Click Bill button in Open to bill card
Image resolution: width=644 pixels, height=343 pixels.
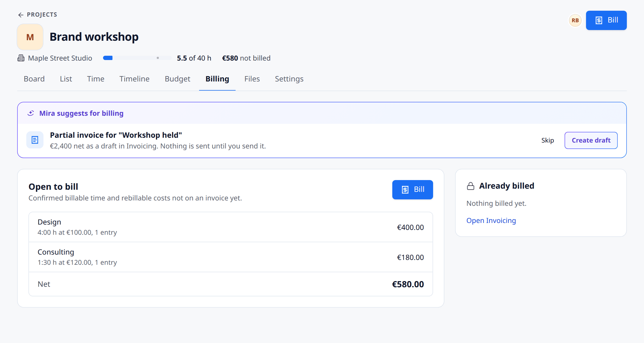[412, 190]
